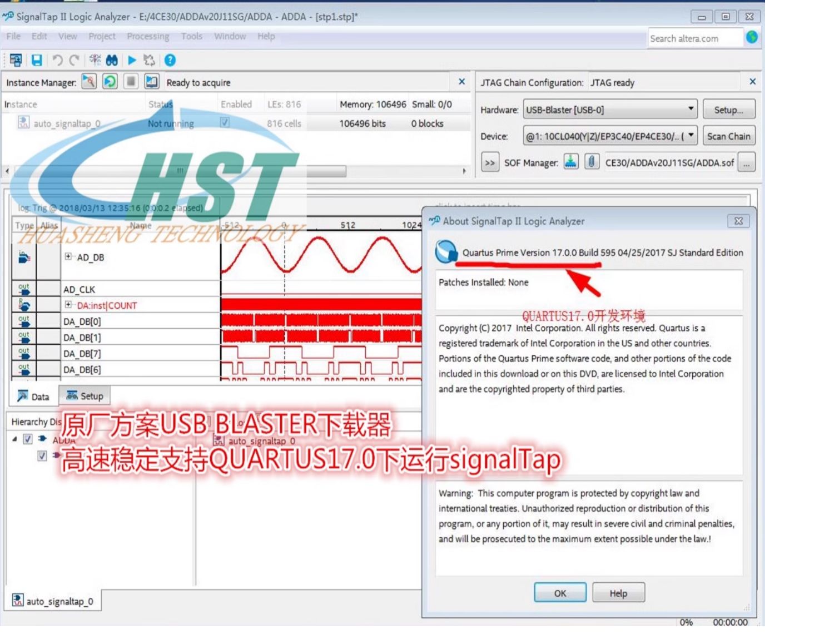Select the AD_CLK signal name
834x644 pixels.
point(80,289)
